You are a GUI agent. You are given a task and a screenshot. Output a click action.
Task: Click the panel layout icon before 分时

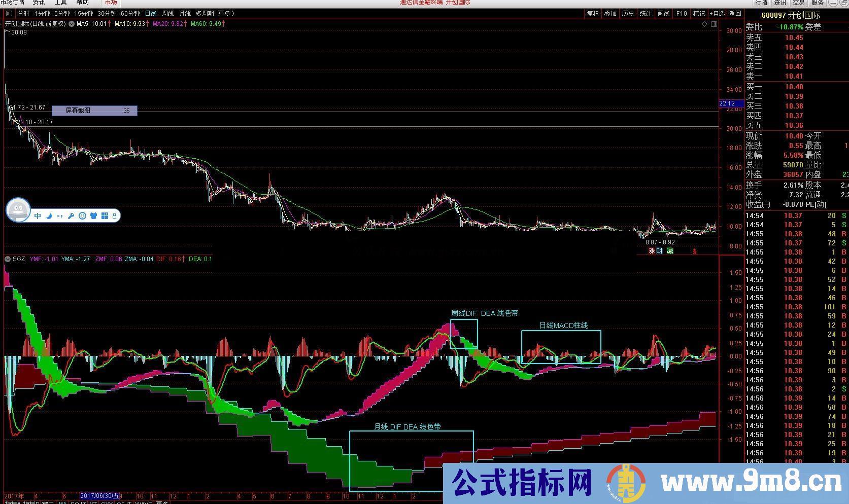9,14
